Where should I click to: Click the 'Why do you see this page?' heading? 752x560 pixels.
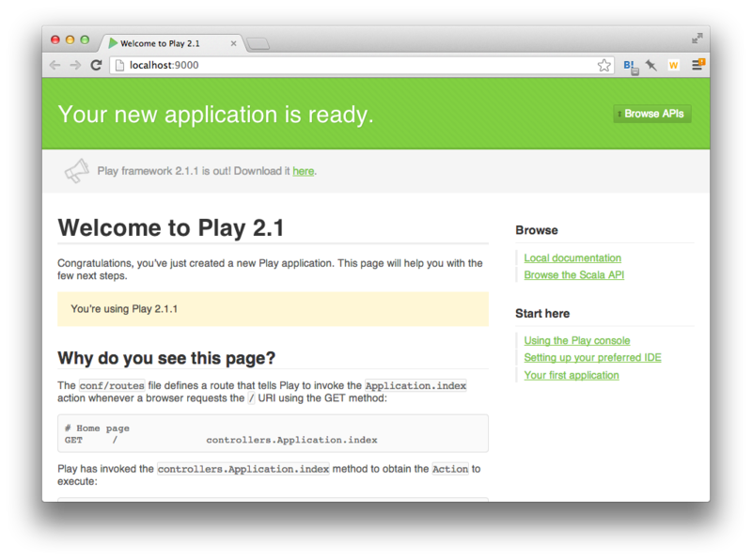click(166, 358)
